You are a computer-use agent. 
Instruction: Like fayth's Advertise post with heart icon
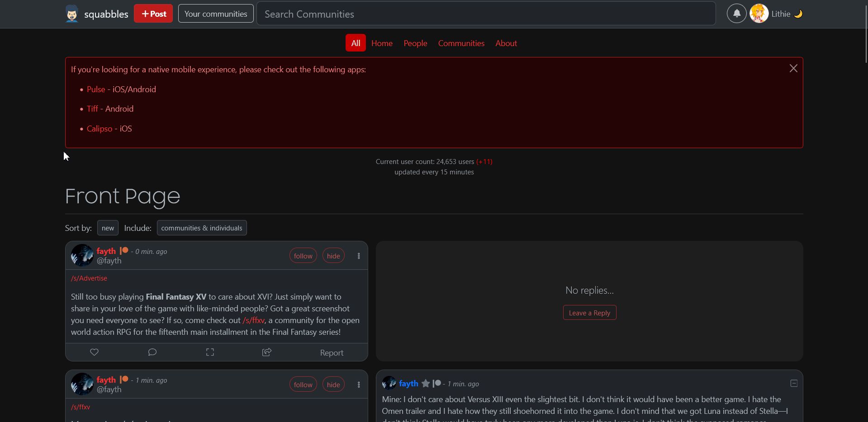[94, 352]
